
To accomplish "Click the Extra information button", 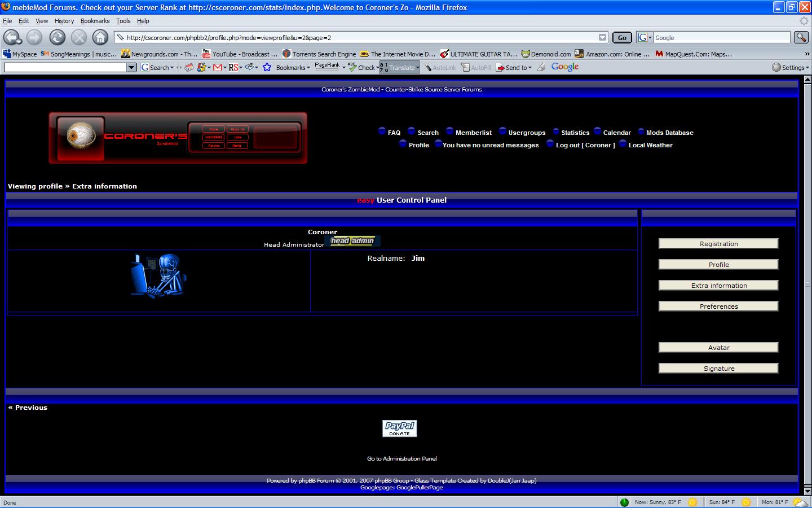I will click(x=718, y=286).
